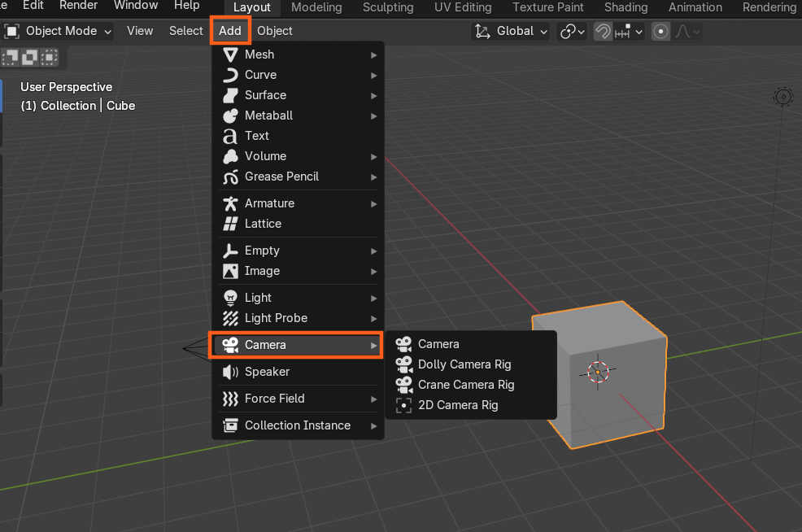Screen dimensions: 802x532
Task: Expand the Light submenu arrow
Action: (x=374, y=299)
